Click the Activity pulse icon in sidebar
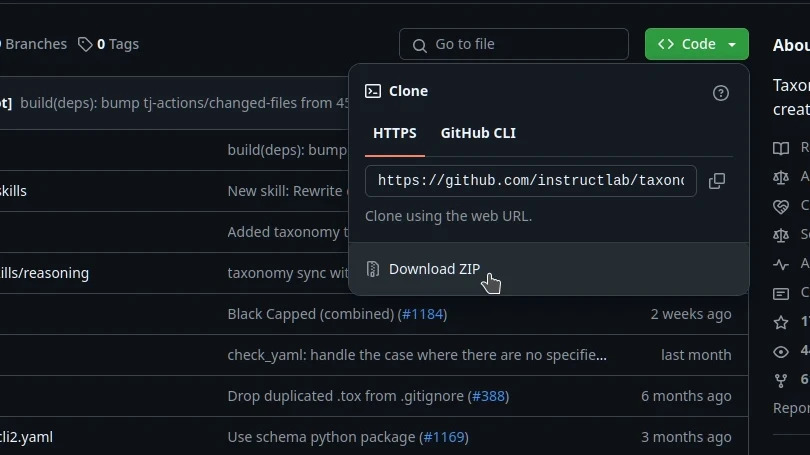 click(781, 264)
